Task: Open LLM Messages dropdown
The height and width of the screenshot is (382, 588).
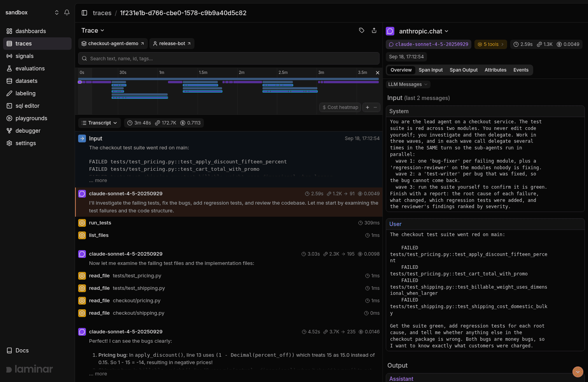Action: pos(408,84)
